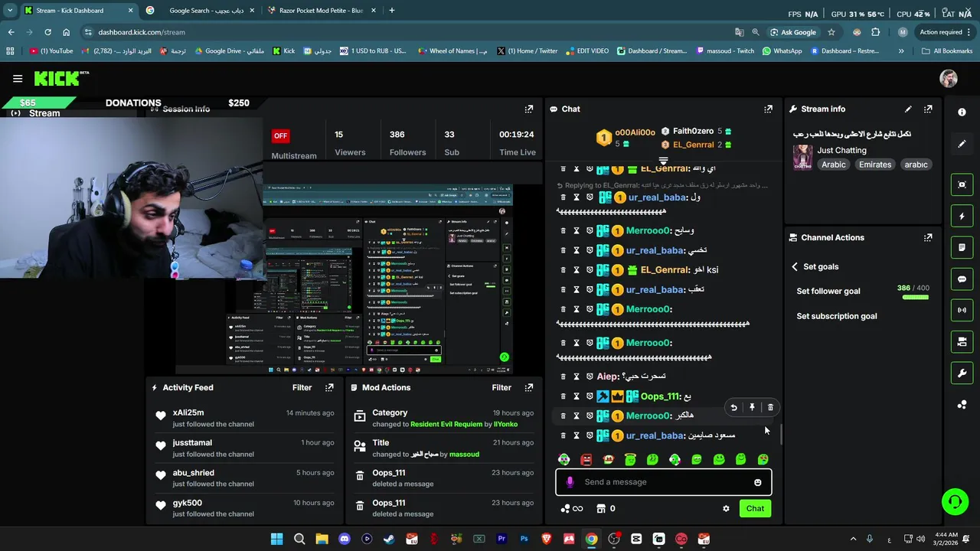Viewport: 980px width, 551px height.
Task: Click the purple microphone in message box
Action: click(x=570, y=482)
